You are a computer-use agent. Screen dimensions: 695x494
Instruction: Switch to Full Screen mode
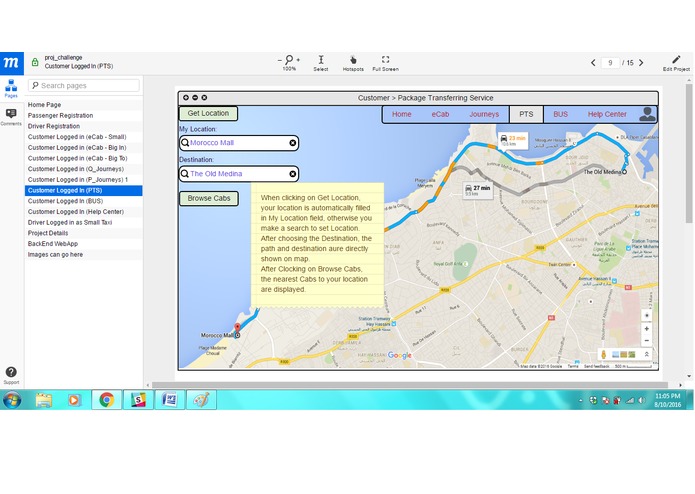pos(385,63)
